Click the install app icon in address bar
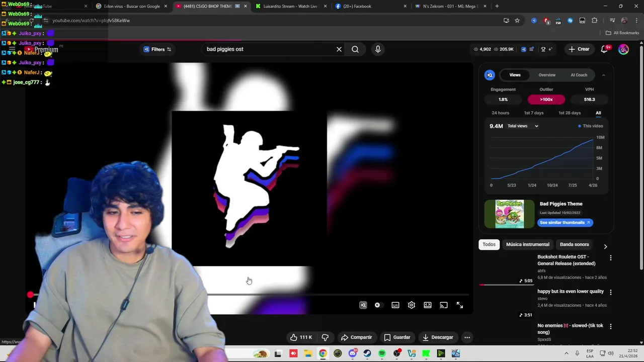Viewport: 644px width, 362px height. tap(506, 21)
